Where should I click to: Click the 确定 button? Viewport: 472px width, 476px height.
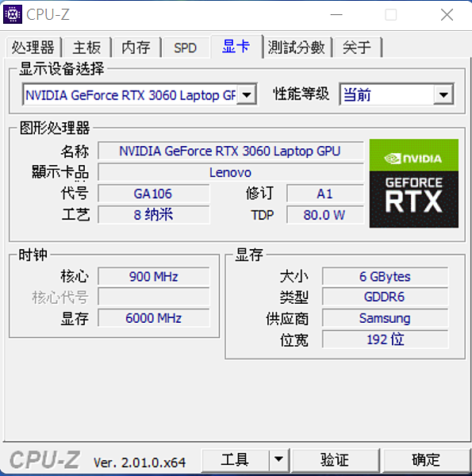click(x=426, y=459)
